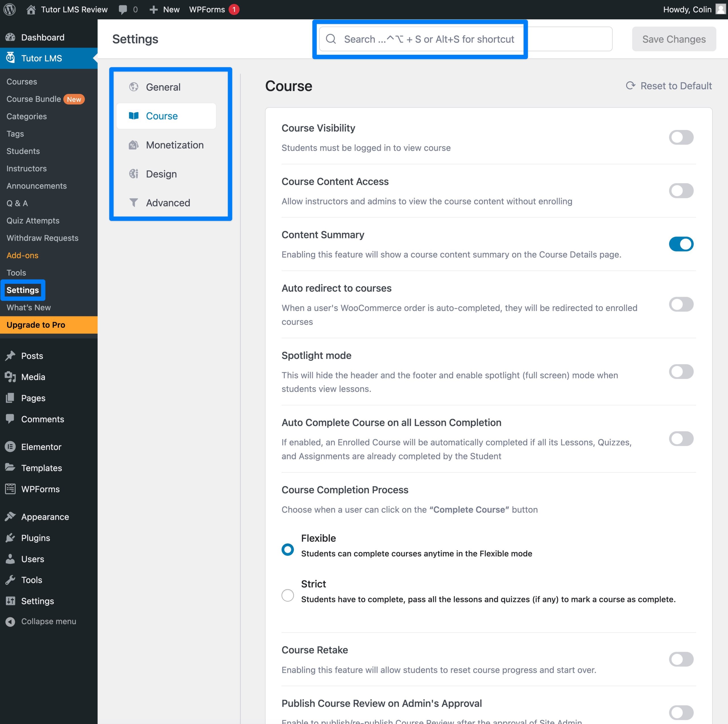Click the Users person icon

tap(10, 559)
